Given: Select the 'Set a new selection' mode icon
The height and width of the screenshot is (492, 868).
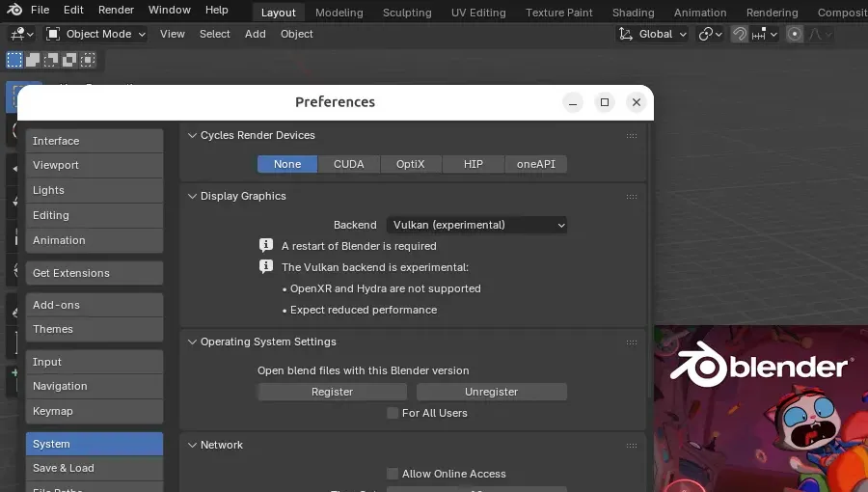Looking at the screenshot, I should click(14, 60).
